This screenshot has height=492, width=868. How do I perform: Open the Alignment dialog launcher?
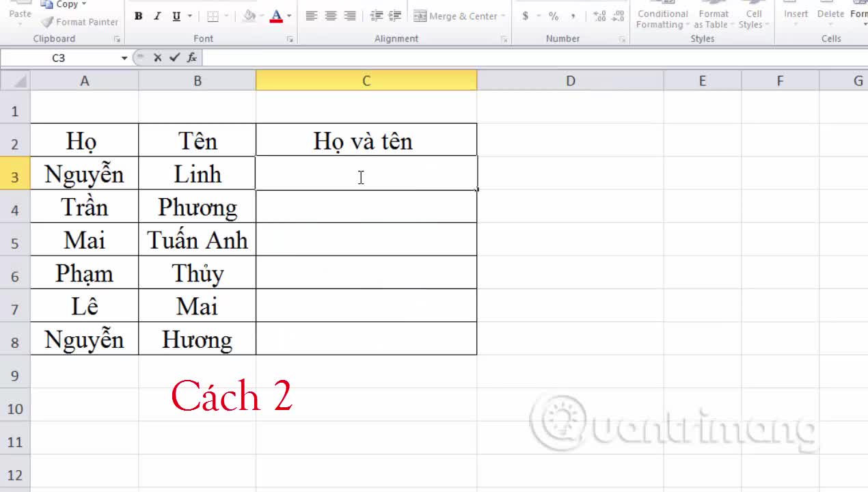tap(504, 40)
